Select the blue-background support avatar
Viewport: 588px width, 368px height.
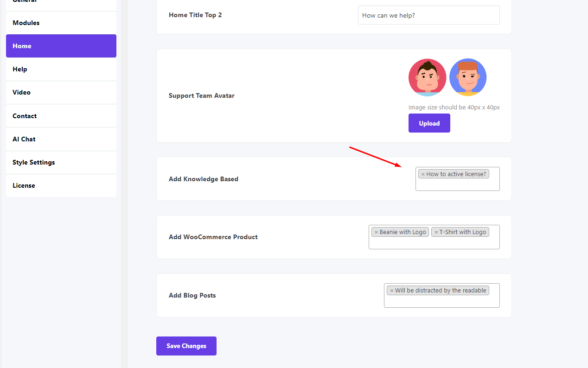468,77
